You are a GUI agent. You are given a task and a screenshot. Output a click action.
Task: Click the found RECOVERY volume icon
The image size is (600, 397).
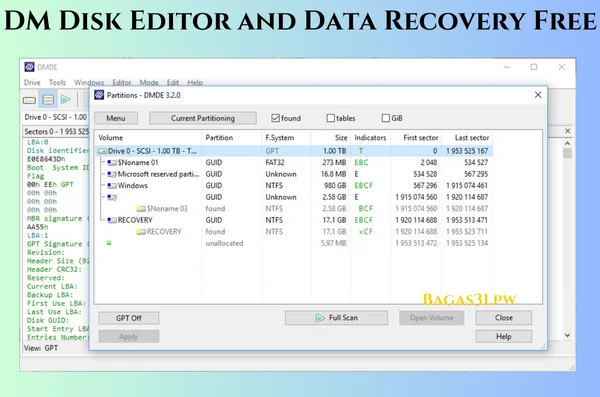[141, 232]
